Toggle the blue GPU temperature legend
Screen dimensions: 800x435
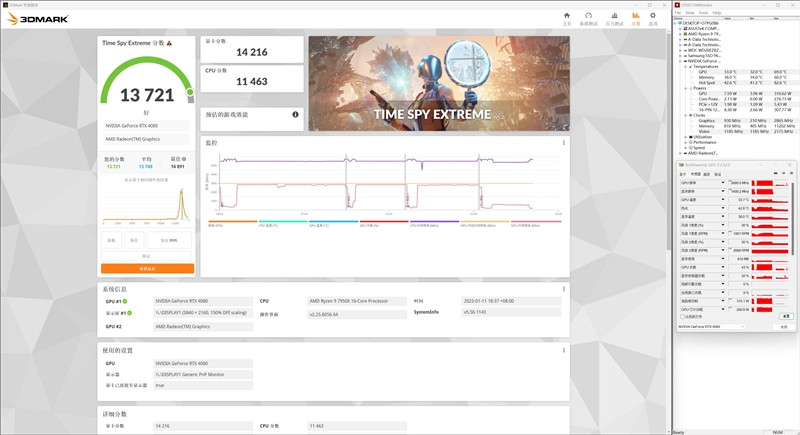[333, 224]
